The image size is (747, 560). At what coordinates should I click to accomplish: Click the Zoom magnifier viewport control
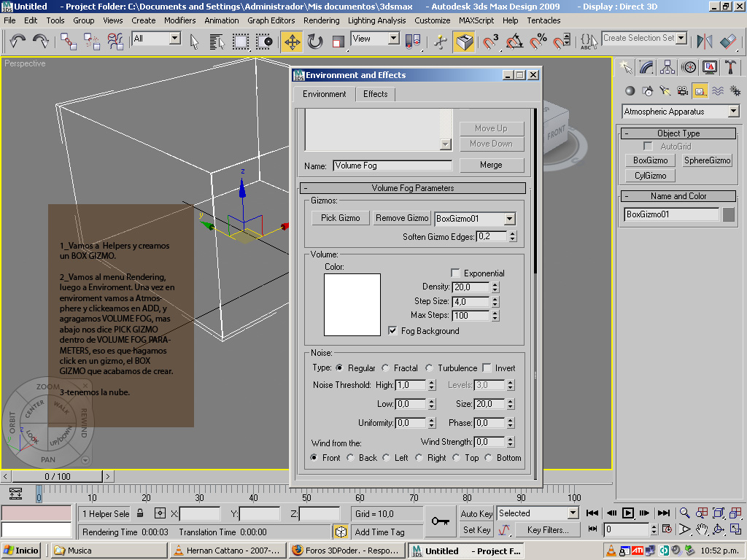(x=684, y=513)
